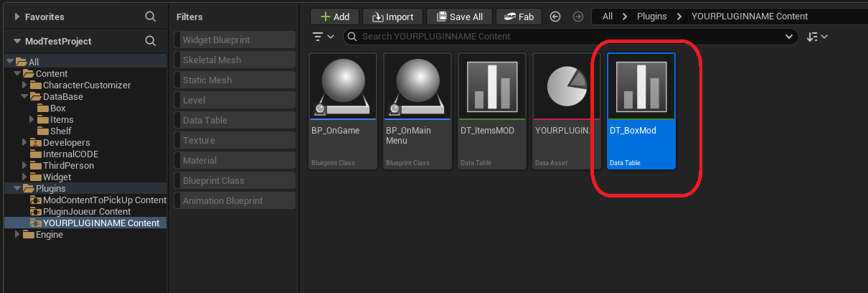Click the Plugins breadcrumb
Viewport: 868px width, 293px height.
point(652,17)
